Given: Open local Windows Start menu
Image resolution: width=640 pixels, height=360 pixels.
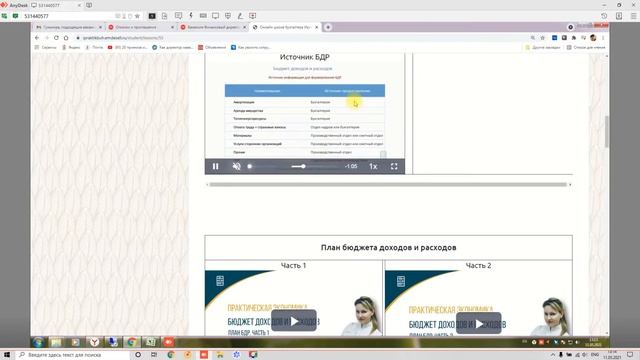Looking at the screenshot, I should tap(7, 355).
